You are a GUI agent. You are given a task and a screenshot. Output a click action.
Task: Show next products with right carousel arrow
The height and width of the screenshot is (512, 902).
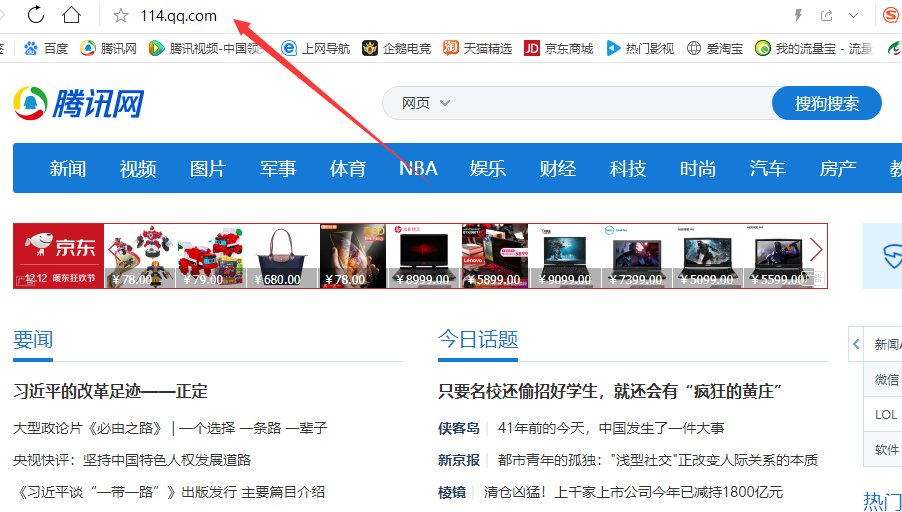coord(816,249)
